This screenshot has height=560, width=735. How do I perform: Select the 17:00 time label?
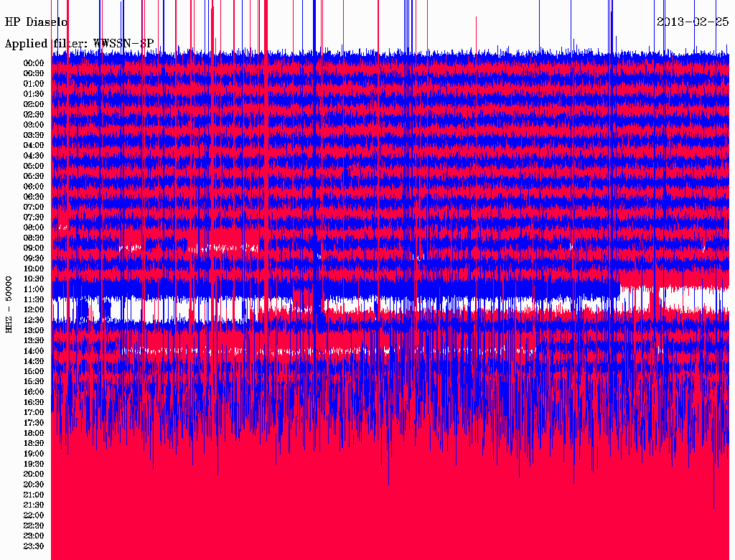(x=34, y=413)
